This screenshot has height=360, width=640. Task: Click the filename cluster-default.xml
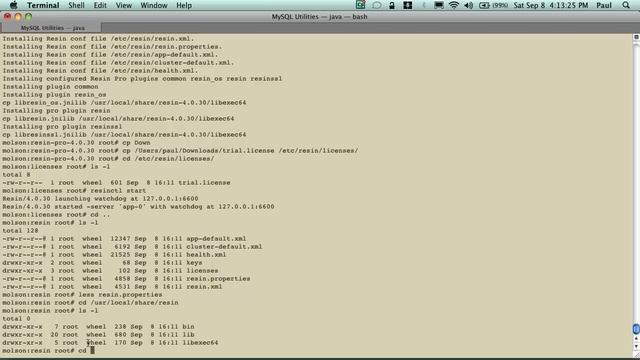tap(224, 247)
